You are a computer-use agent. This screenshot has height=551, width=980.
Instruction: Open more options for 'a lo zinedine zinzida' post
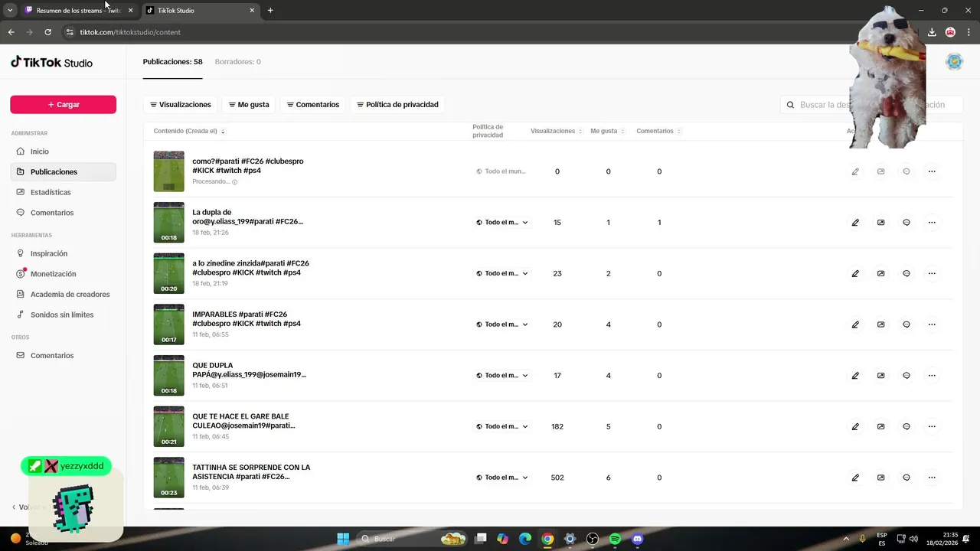point(932,273)
